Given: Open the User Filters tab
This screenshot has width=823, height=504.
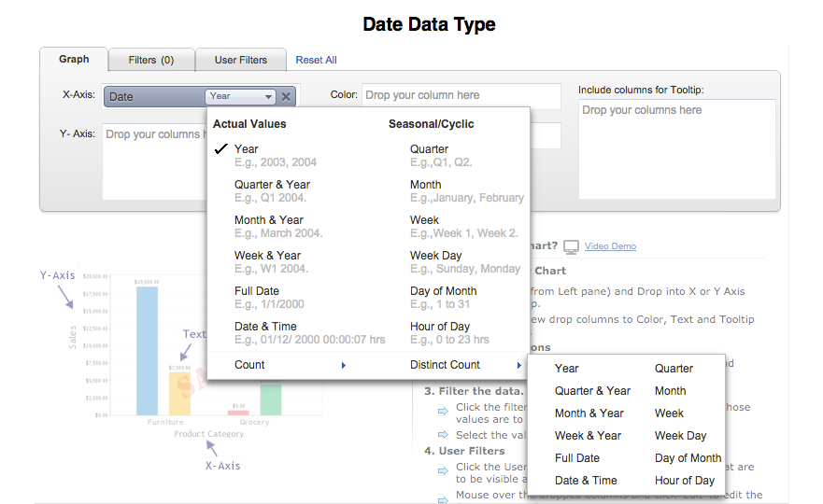Looking at the screenshot, I should (x=241, y=60).
